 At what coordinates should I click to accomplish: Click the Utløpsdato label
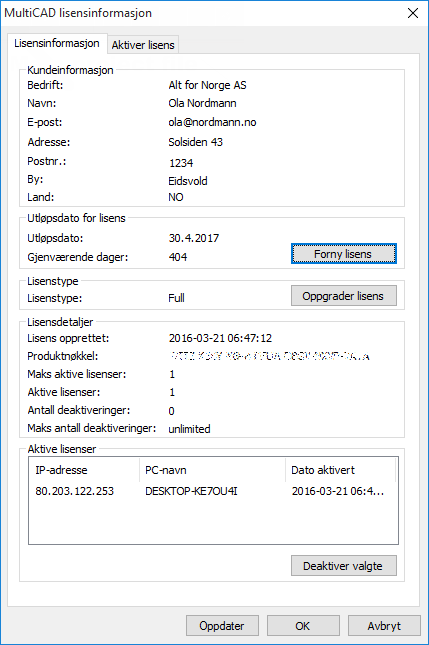click(55, 238)
